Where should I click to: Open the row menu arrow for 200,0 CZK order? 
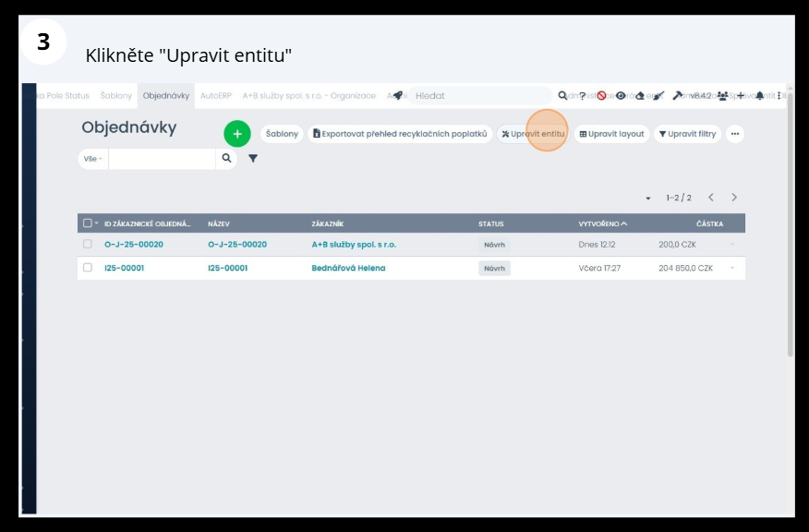pos(732,244)
